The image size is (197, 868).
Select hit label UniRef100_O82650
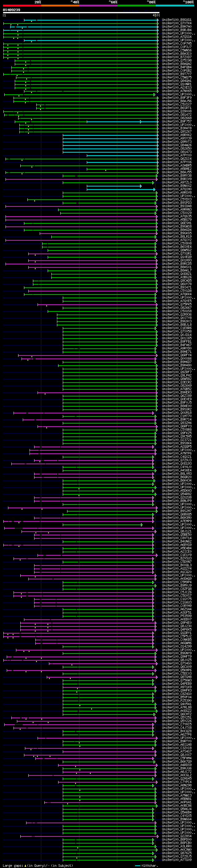[x=176, y=149]
